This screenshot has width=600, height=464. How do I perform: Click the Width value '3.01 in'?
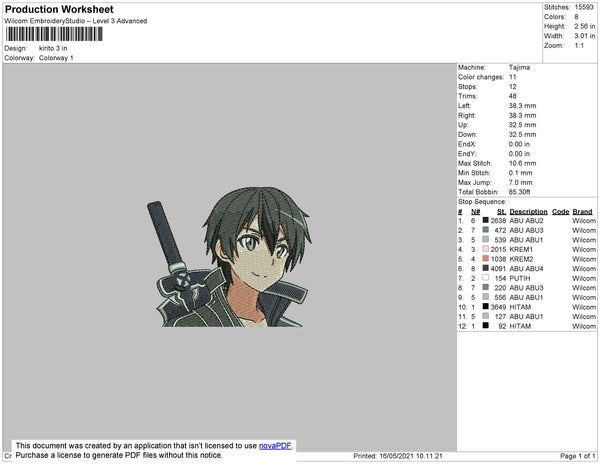pyautogui.click(x=585, y=36)
